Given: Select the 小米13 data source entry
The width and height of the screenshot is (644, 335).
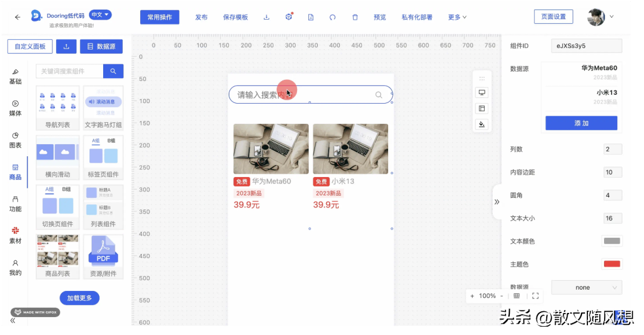Looking at the screenshot, I should (x=581, y=97).
